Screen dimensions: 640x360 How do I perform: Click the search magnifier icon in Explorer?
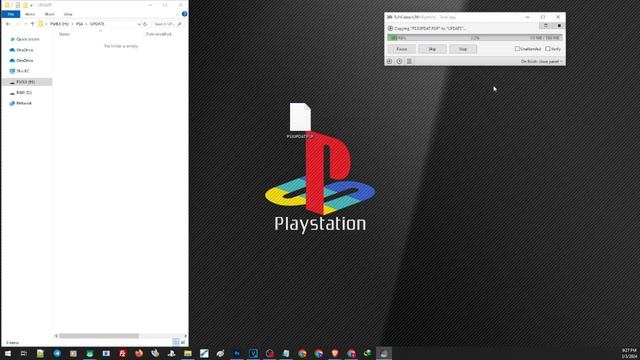179,24
